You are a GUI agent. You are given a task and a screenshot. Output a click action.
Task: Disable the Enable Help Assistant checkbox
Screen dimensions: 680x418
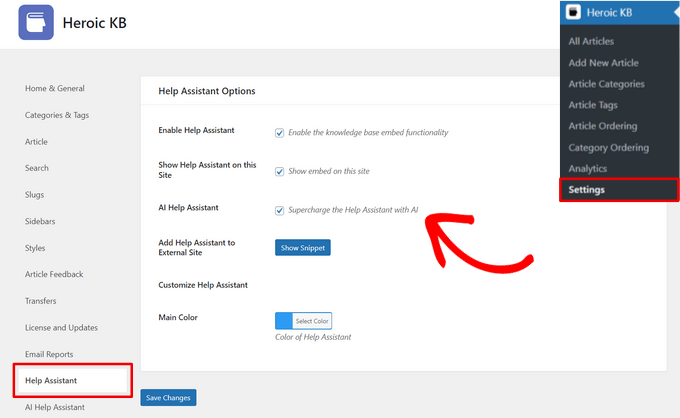(280, 132)
